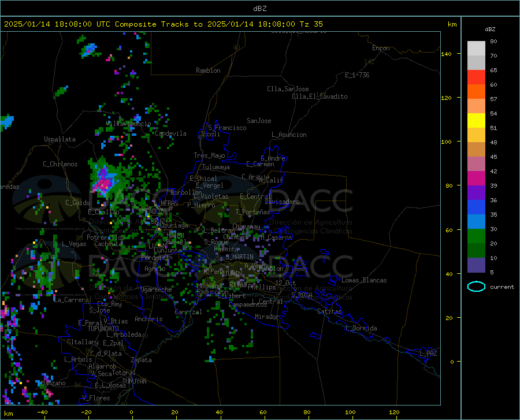Click the Palmira map label
The image size is (520, 420).
[226, 248]
